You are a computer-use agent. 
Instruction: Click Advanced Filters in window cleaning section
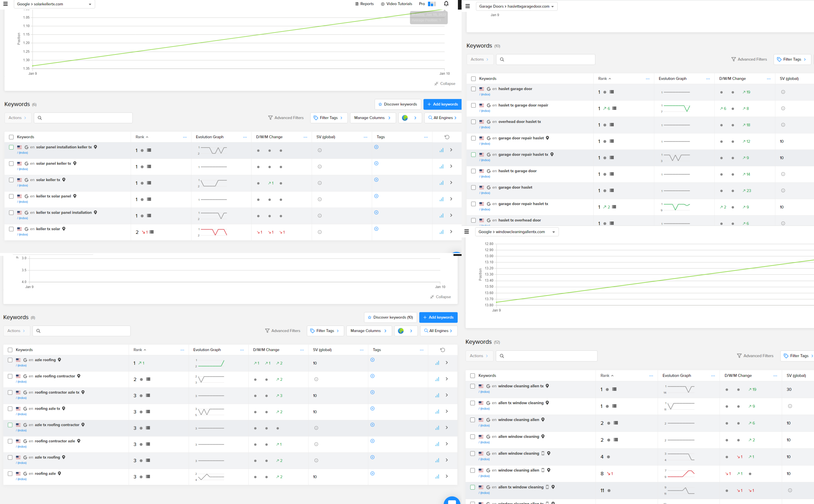coord(755,356)
